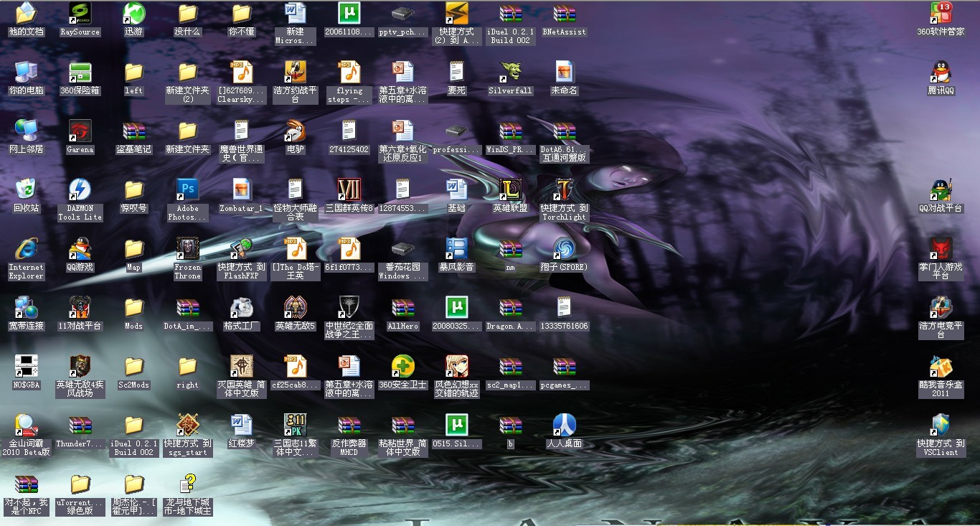Select 英雄无敌4疾风战场 shortcut
Image resolution: width=980 pixels, height=526 pixels.
80,366
